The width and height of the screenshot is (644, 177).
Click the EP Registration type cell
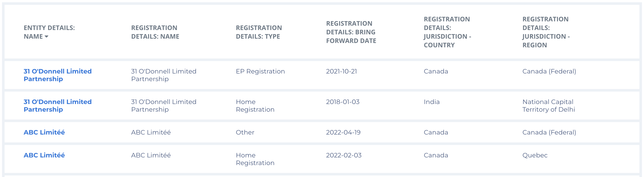[x=260, y=71]
